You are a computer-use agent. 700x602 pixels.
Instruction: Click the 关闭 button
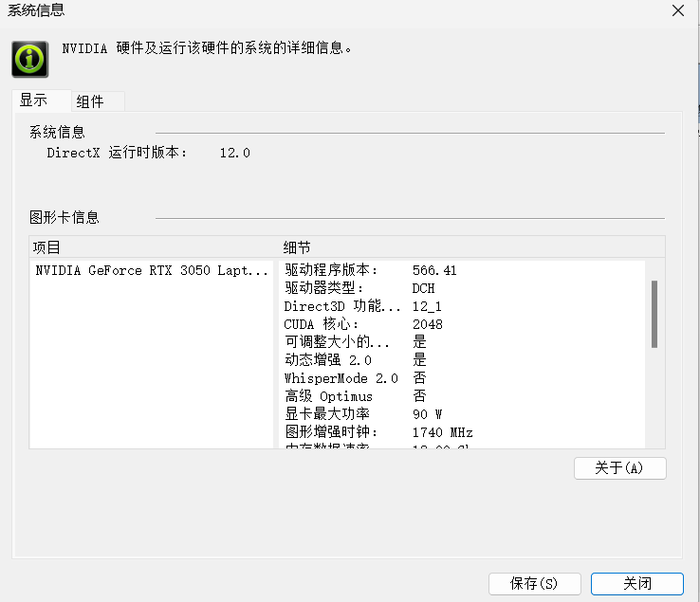(637, 584)
